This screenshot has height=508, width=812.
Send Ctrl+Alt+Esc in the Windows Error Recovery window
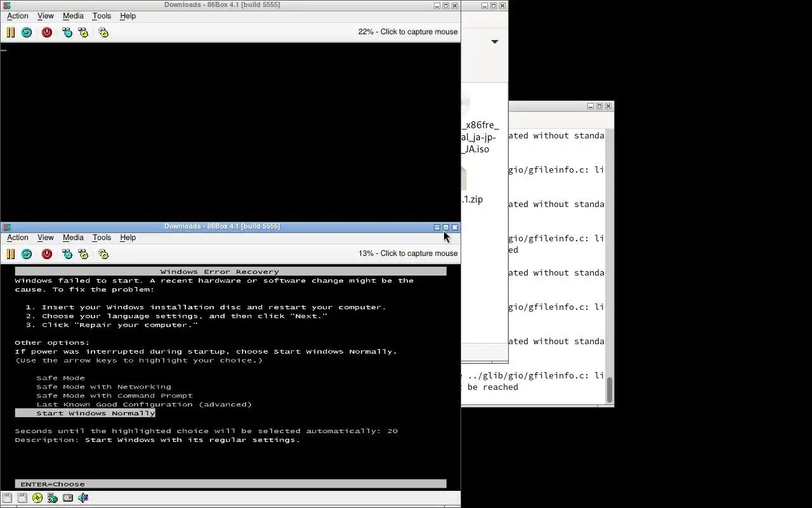pos(83,254)
